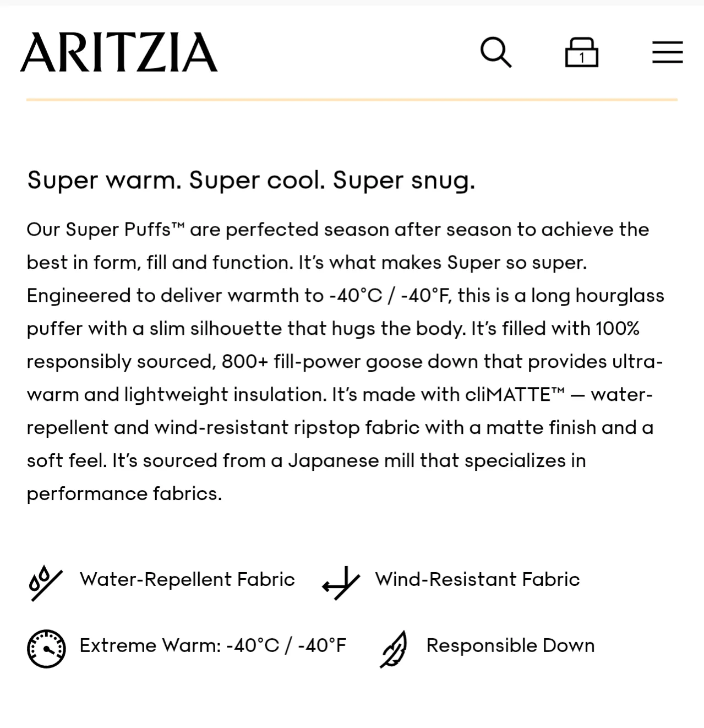Click 'Super Puffs™' in the description paragraph
Image resolution: width=704 pixels, height=728 pixels.
coord(124,230)
